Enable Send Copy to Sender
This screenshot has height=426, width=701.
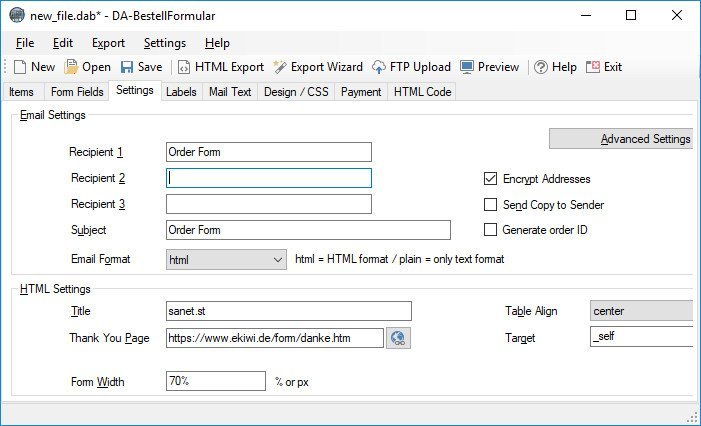[490, 205]
